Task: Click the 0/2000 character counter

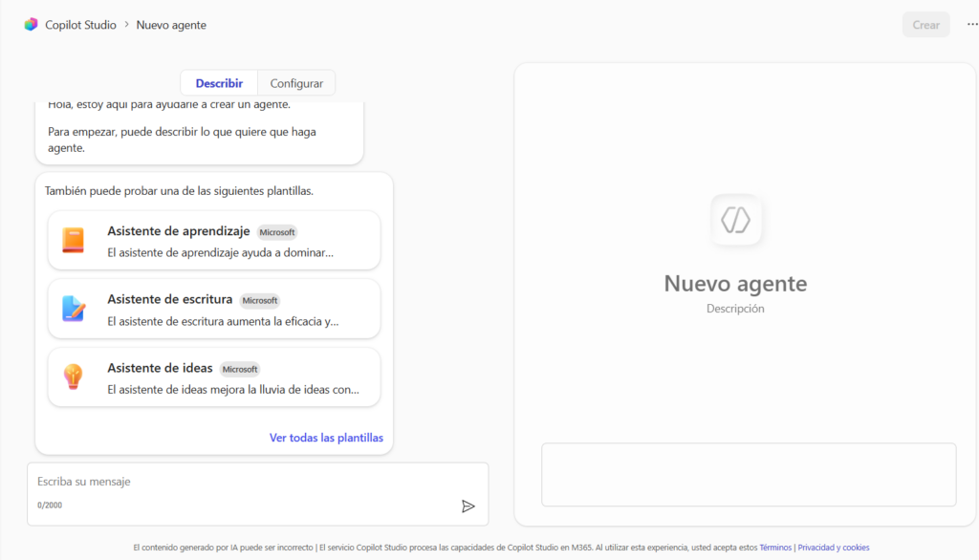Action: click(x=50, y=506)
